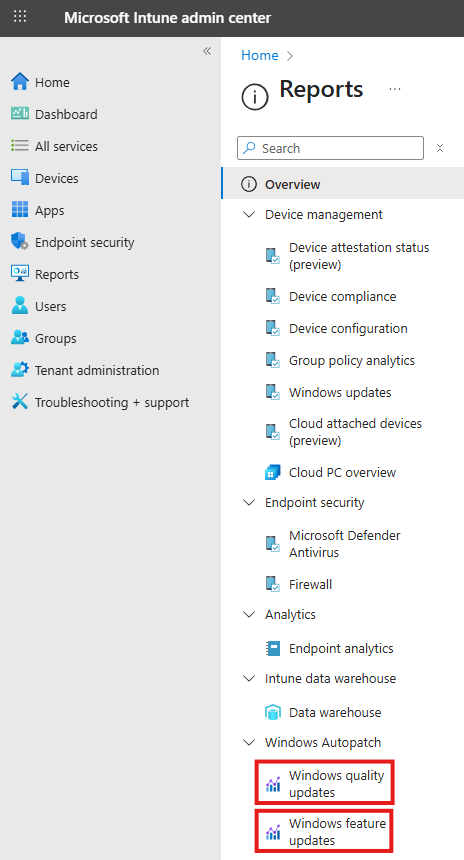The height and width of the screenshot is (860, 464).
Task: Open the Device compliance report
Action: [x=343, y=296]
